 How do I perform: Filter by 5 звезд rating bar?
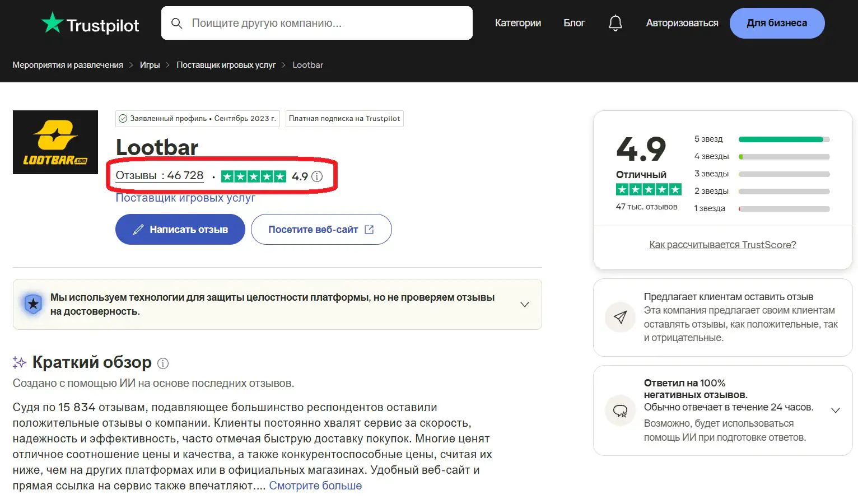[x=762, y=139]
